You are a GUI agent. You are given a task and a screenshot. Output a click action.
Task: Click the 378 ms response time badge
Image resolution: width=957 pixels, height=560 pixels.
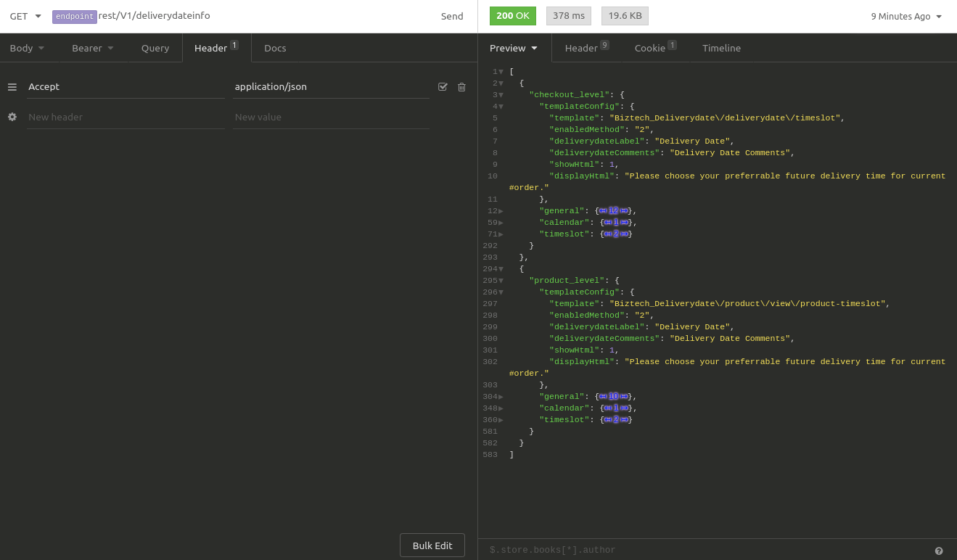click(568, 15)
